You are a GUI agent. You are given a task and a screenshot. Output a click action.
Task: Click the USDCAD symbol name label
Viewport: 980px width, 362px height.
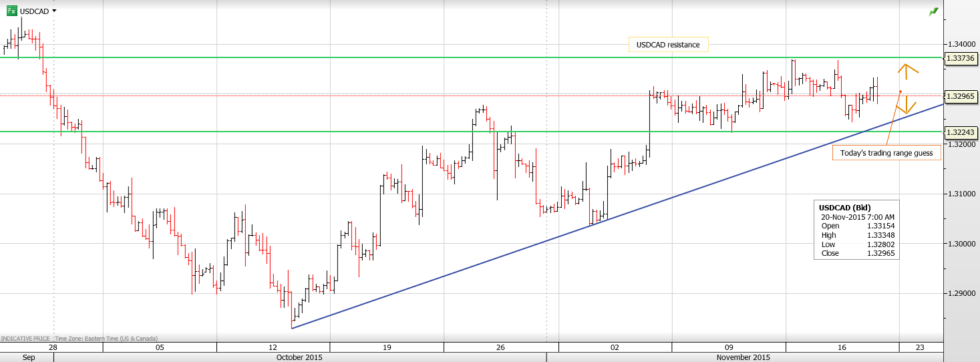[34, 11]
